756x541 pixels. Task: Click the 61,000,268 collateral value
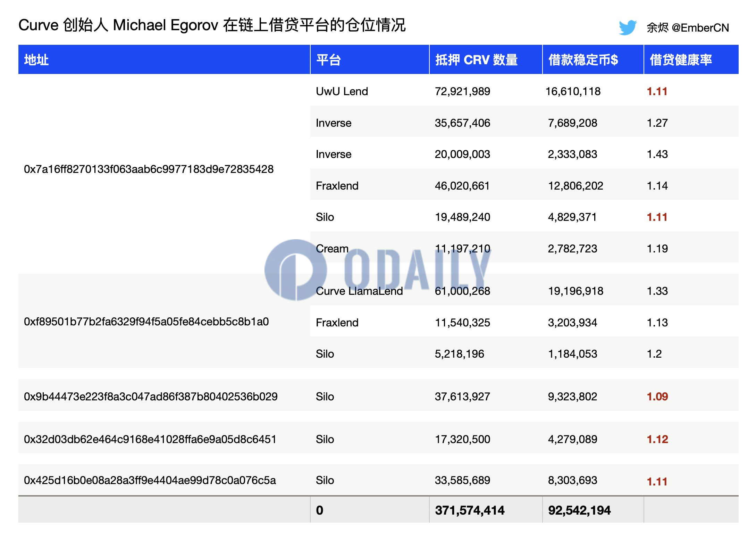click(462, 291)
